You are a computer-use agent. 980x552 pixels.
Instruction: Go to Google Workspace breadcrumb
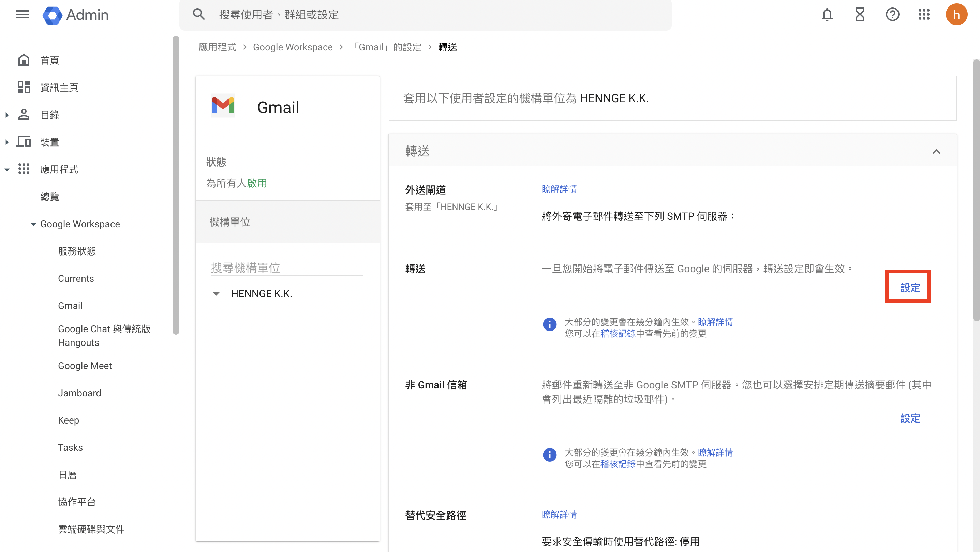click(x=293, y=47)
